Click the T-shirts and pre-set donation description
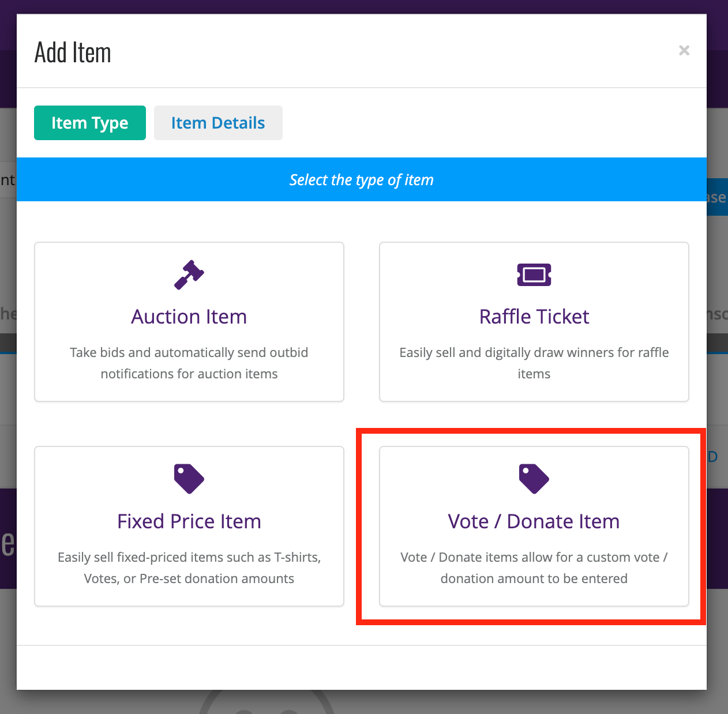Image resolution: width=728 pixels, height=714 pixels. [189, 568]
